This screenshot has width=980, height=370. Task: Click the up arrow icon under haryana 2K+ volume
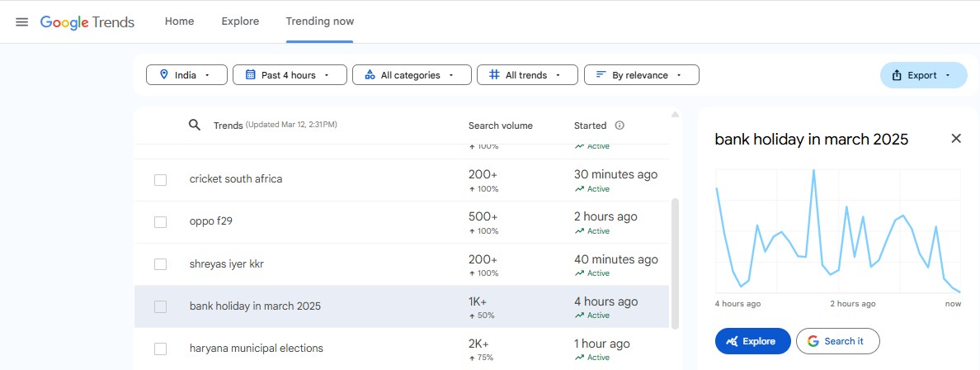tap(472, 358)
